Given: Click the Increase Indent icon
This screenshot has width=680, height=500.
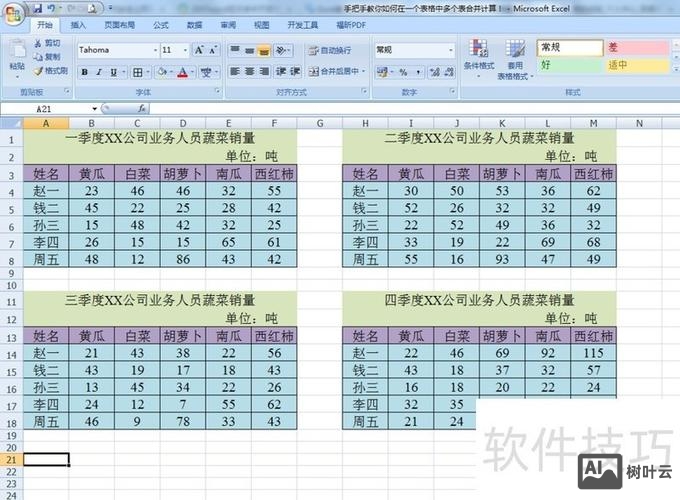Looking at the screenshot, I should (x=295, y=72).
